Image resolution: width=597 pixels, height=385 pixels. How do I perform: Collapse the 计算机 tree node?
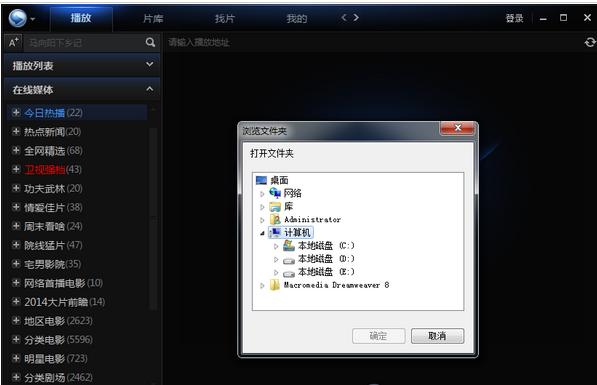[262, 233]
